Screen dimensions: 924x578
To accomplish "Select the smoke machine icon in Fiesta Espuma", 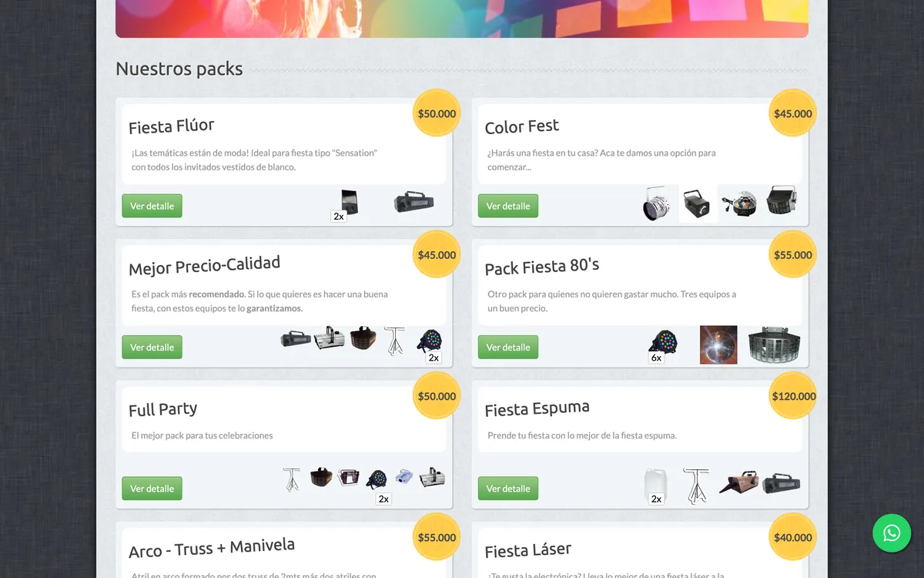I will pos(738,483).
